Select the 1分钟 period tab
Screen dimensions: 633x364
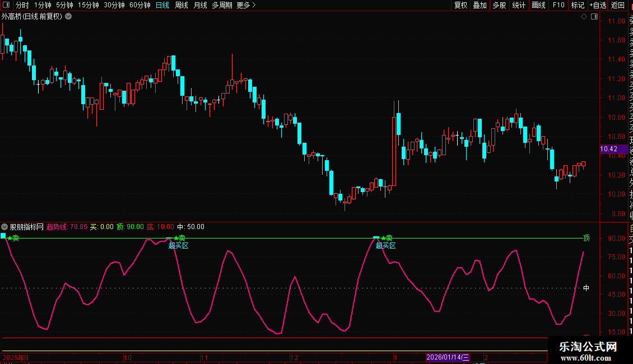coord(43,5)
